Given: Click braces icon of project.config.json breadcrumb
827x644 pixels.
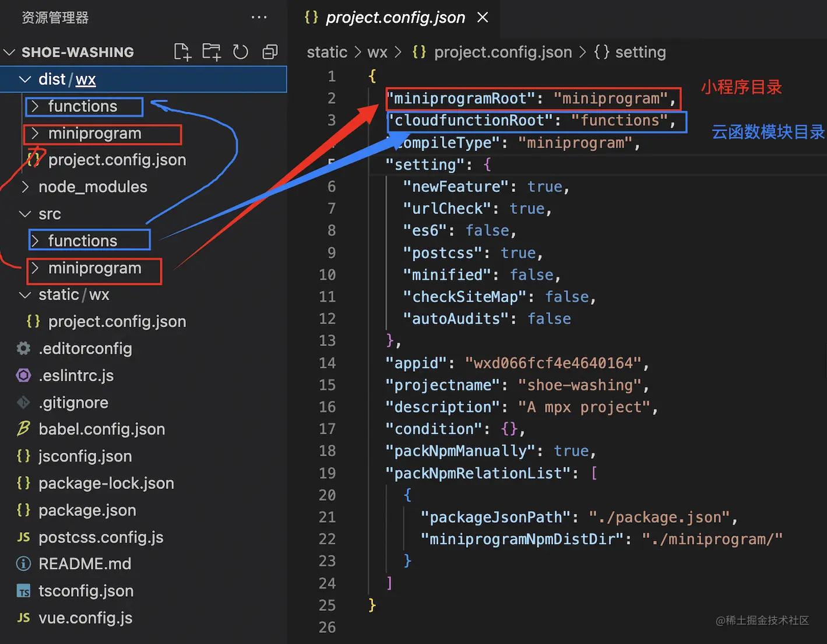Looking at the screenshot, I should coord(419,52).
